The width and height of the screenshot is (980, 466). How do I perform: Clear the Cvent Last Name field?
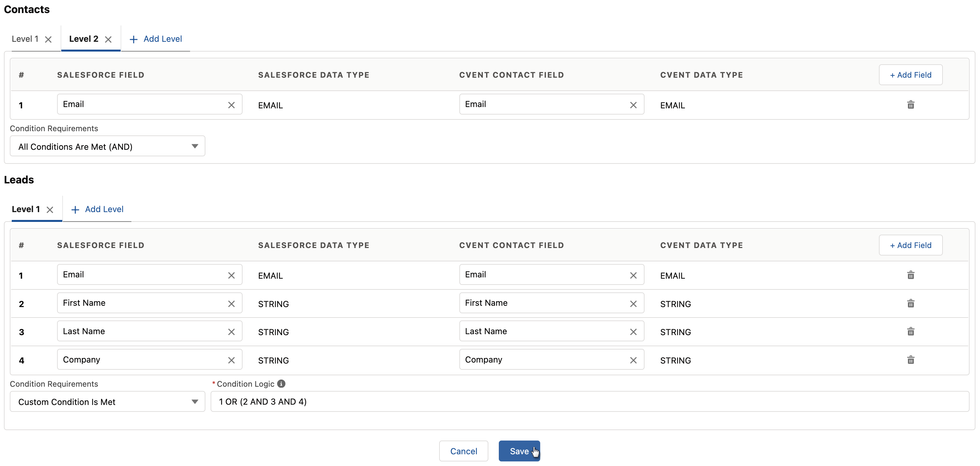(633, 332)
